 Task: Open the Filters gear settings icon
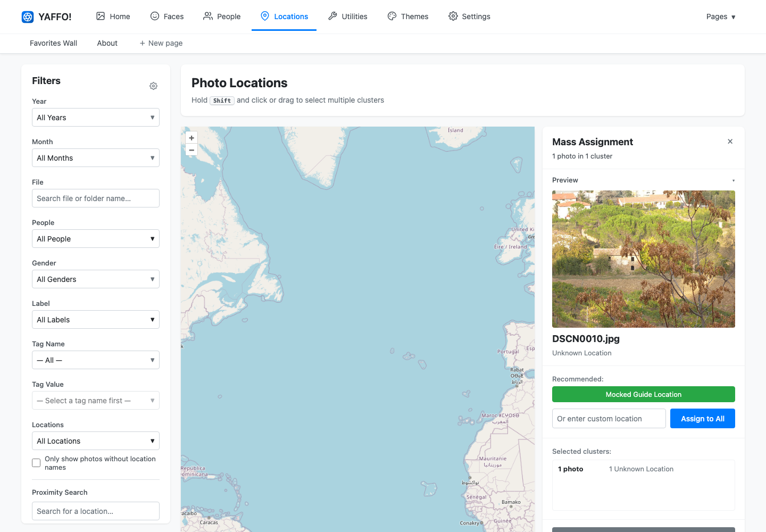click(x=153, y=86)
